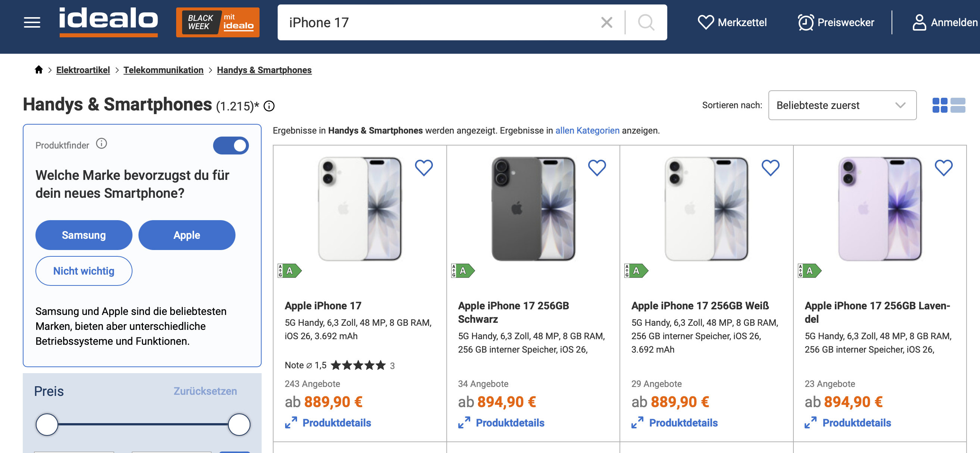
Task: Switch to grid view layout icon
Action: point(940,105)
